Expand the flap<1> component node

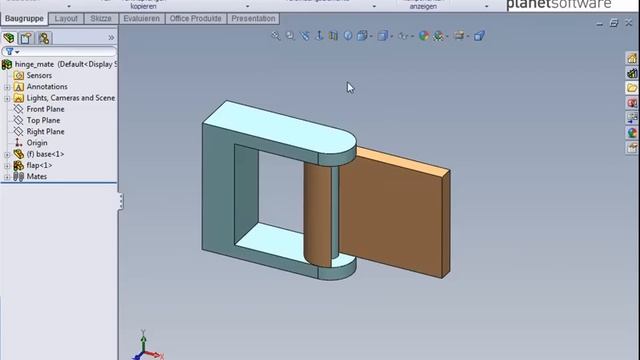(x=7, y=166)
